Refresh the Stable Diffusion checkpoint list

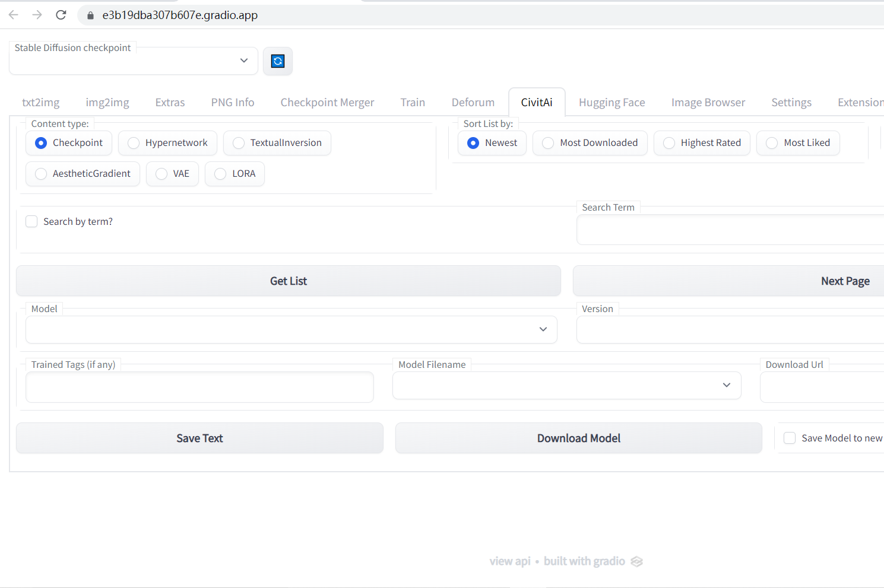[x=278, y=61]
